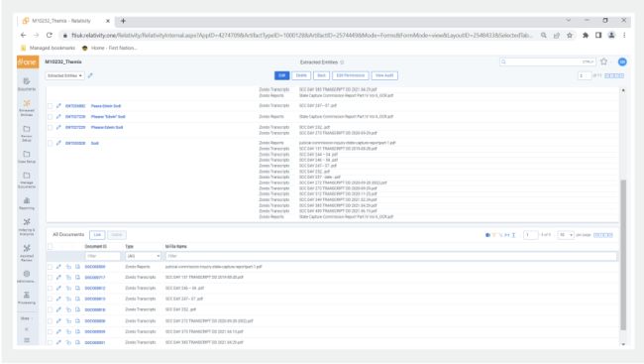The width and height of the screenshot is (644, 364).
Task: Focus the Document ID filter field
Action: pyautogui.click(x=103, y=256)
